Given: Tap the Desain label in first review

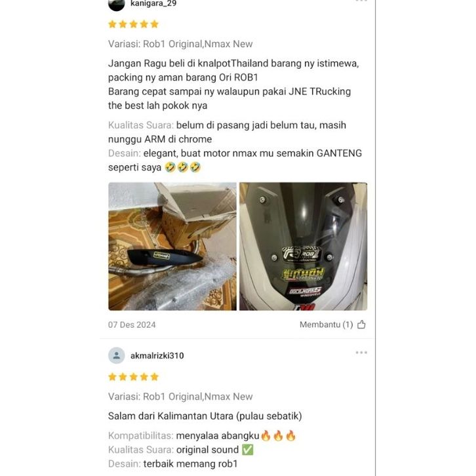Looking at the screenshot, I should point(125,153).
